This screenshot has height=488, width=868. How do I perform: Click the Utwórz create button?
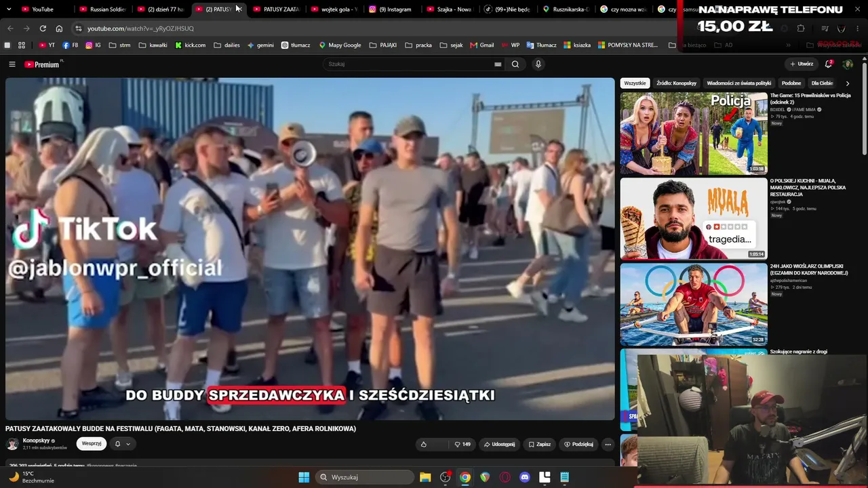[802, 64]
